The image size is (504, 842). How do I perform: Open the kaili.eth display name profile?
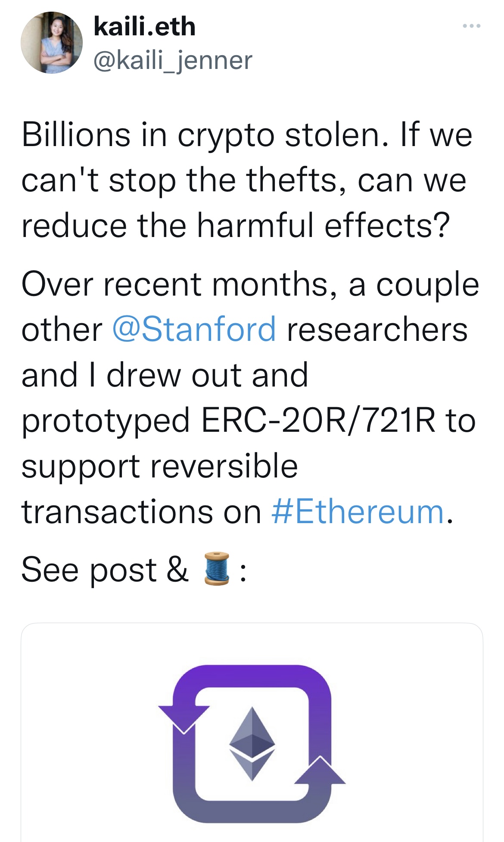144,27
